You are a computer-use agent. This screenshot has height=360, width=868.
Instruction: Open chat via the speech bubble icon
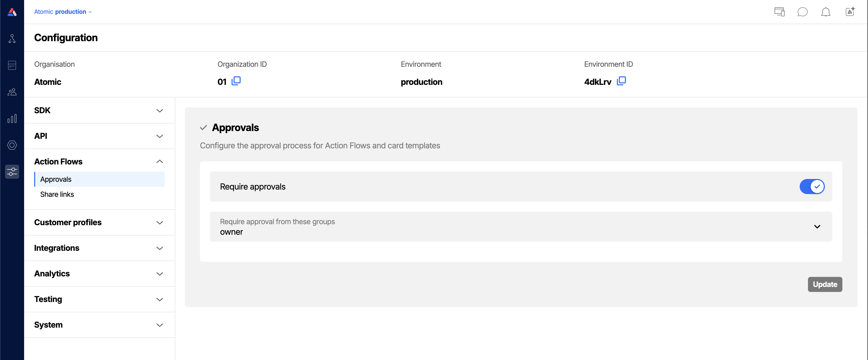click(x=803, y=12)
